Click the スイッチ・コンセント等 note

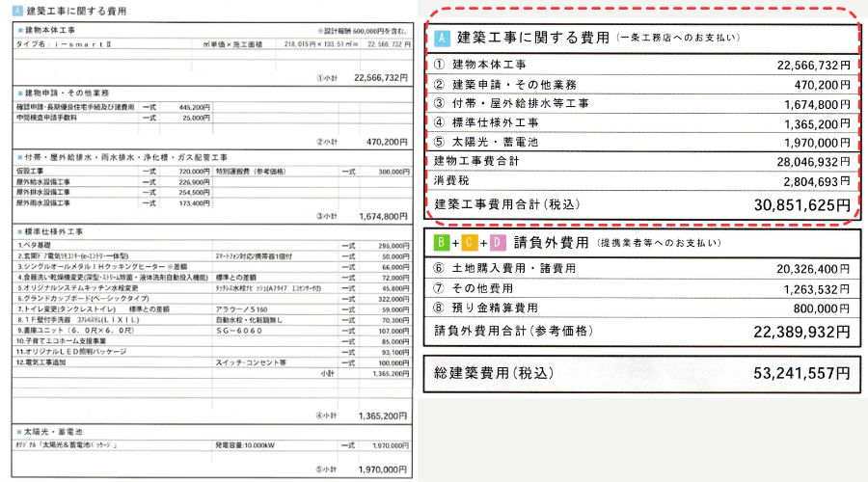pyautogui.click(x=251, y=362)
